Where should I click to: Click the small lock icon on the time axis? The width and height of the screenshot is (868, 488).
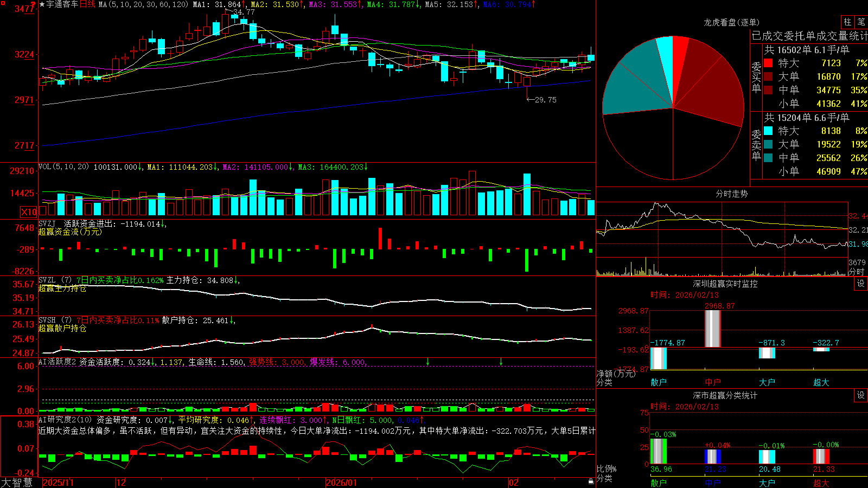coord(591,481)
